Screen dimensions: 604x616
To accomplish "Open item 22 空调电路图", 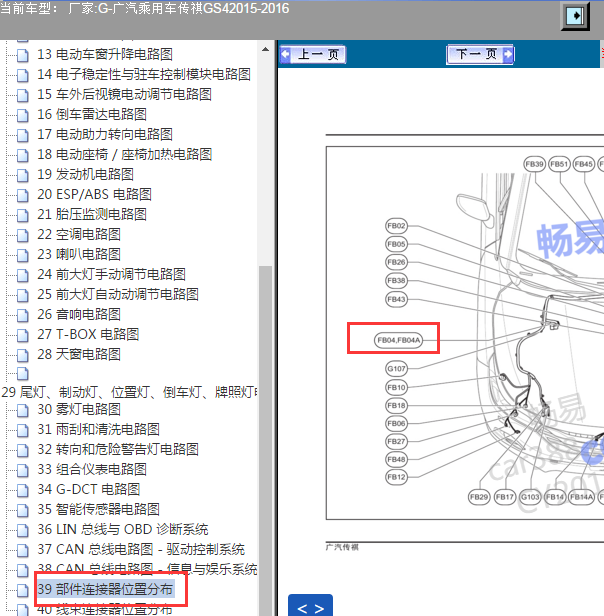I will tap(79, 235).
